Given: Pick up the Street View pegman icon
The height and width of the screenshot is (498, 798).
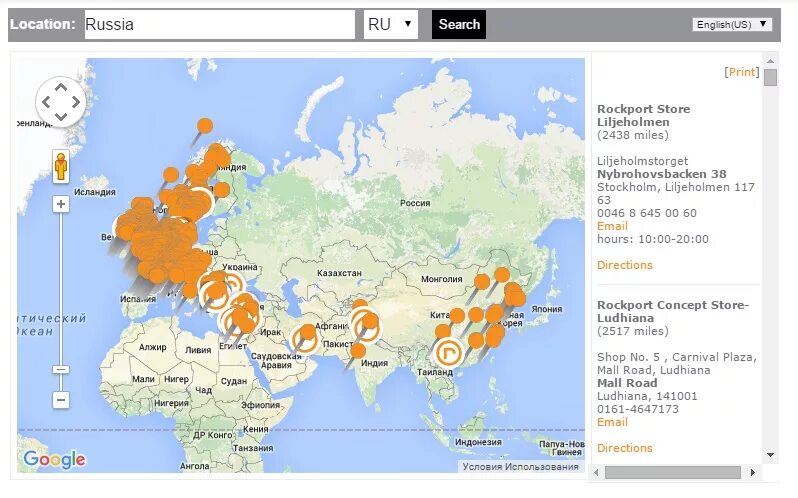Looking at the screenshot, I should click(61, 166).
